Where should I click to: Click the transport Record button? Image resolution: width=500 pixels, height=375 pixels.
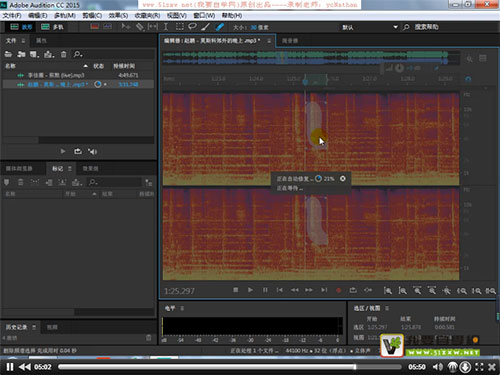pos(338,290)
